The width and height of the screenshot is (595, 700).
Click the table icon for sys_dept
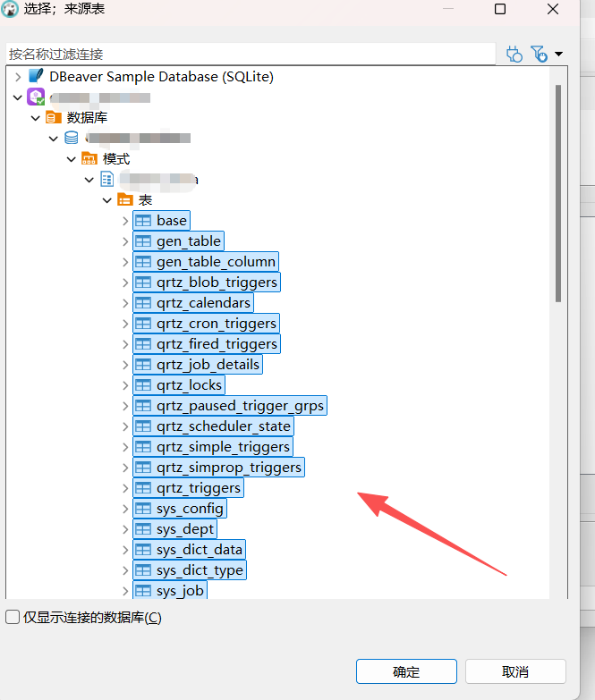coord(143,528)
